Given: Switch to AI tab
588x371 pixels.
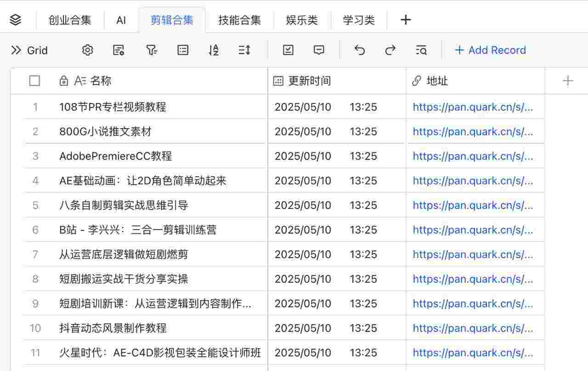Looking at the screenshot, I should (x=121, y=20).
